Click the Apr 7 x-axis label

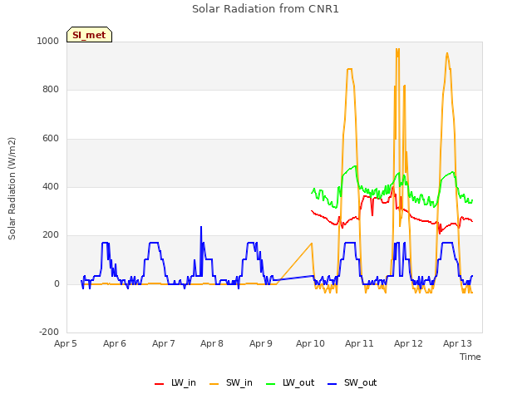pos(164,343)
